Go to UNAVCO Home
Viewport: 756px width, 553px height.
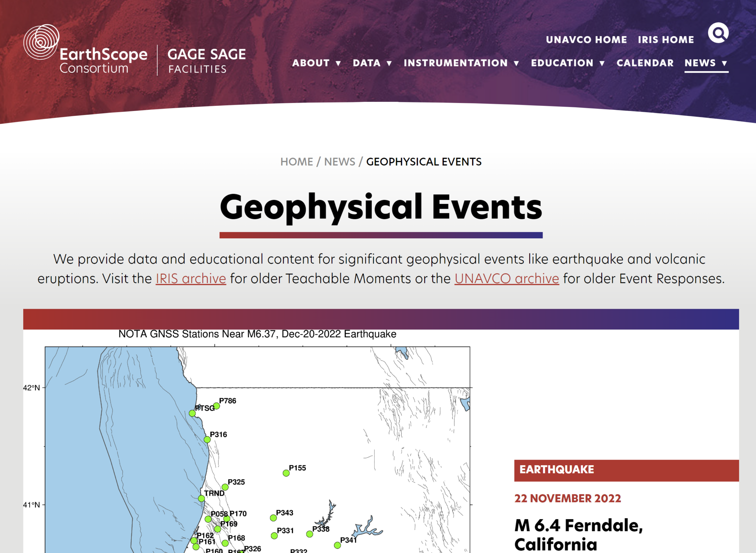click(x=586, y=40)
